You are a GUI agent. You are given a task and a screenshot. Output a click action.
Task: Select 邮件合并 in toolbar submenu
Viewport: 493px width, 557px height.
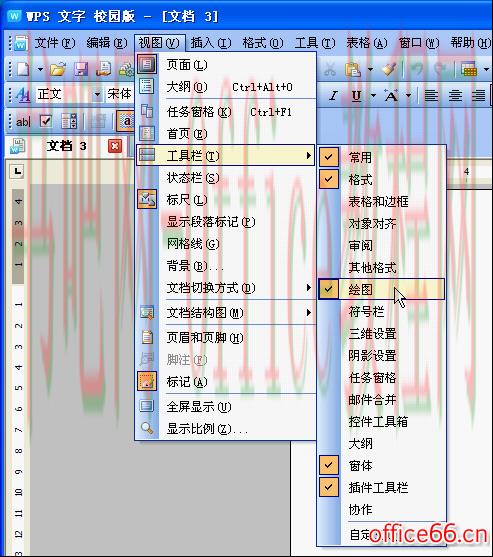381,399
